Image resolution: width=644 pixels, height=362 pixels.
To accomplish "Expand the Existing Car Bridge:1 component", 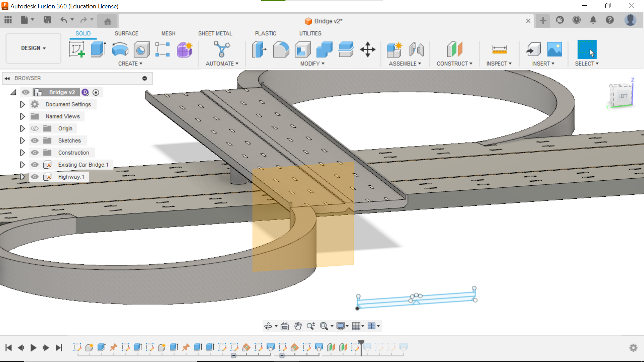I will click(22, 165).
